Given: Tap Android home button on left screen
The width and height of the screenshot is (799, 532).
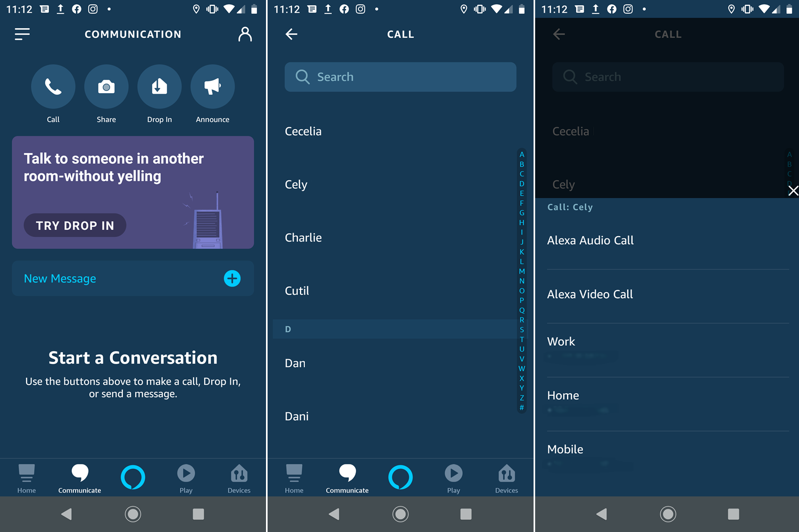Looking at the screenshot, I should point(133,514).
